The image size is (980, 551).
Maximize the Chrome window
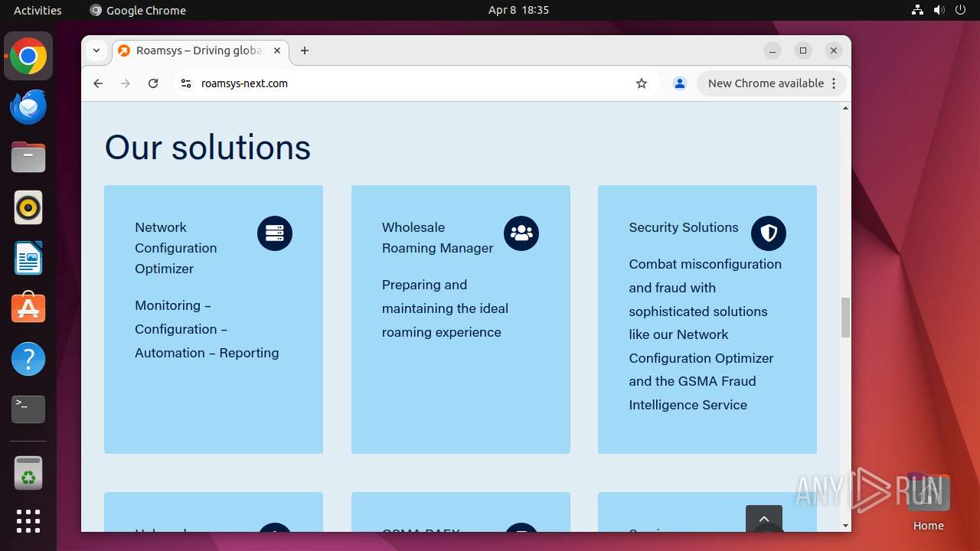pyautogui.click(x=803, y=51)
